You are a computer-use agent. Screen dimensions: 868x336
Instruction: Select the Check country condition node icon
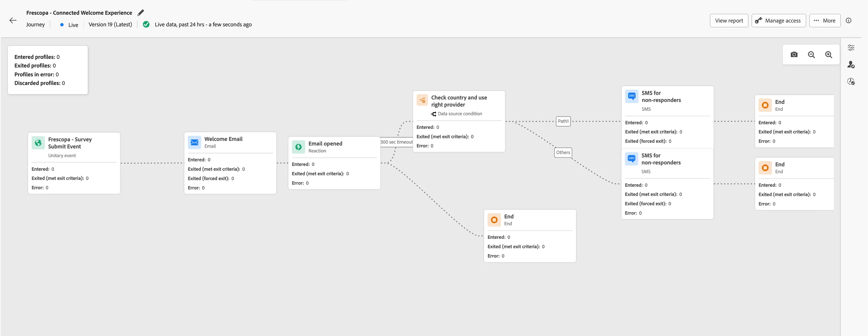pos(422,100)
